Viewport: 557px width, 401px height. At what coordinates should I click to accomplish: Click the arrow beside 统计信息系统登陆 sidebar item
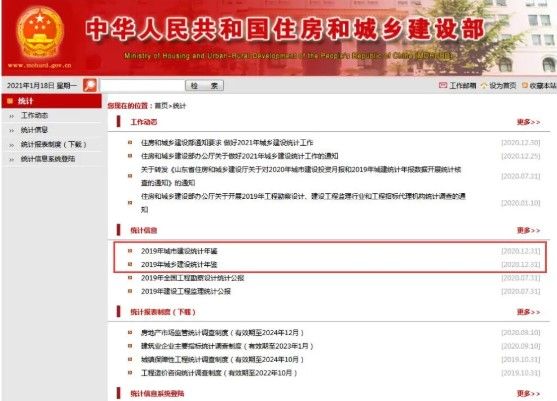pyautogui.click(x=12, y=160)
